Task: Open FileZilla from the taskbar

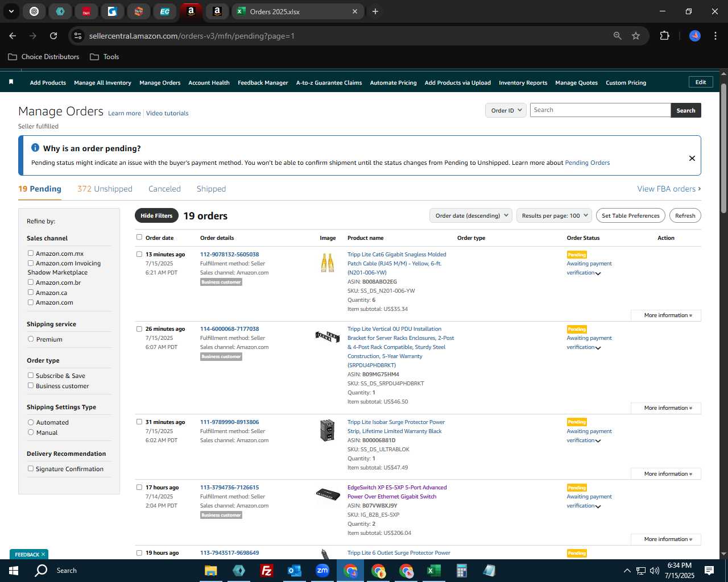Action: [x=266, y=571]
